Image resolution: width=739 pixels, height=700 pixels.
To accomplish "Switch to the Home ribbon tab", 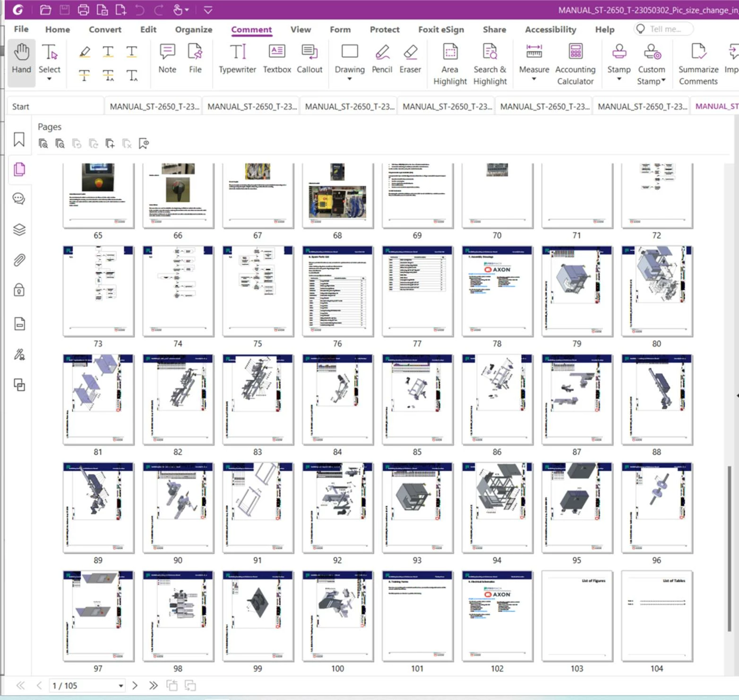I will pos(58,29).
